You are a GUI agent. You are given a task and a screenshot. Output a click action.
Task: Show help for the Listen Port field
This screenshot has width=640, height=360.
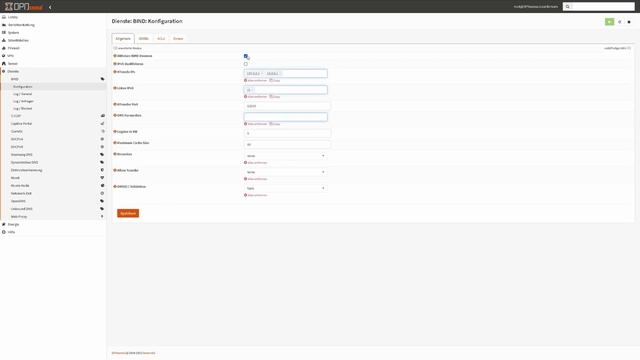pyautogui.click(x=115, y=104)
